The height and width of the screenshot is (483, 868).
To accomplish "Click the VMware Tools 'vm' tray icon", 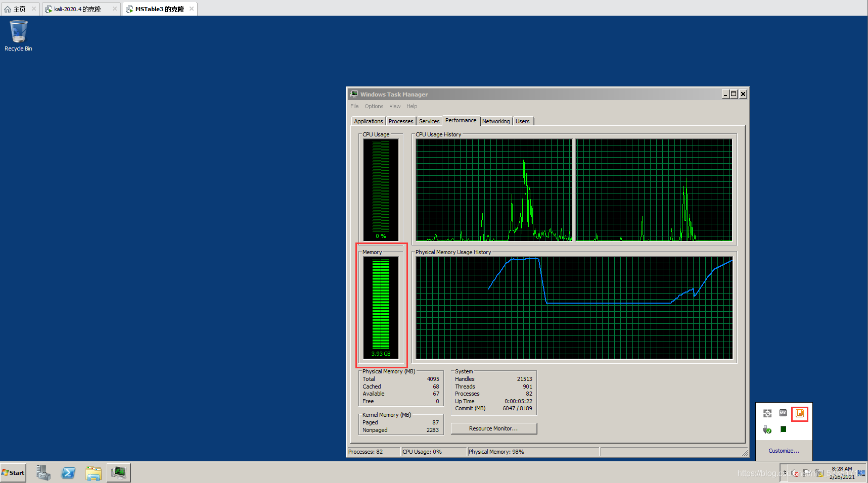I will click(x=783, y=413).
